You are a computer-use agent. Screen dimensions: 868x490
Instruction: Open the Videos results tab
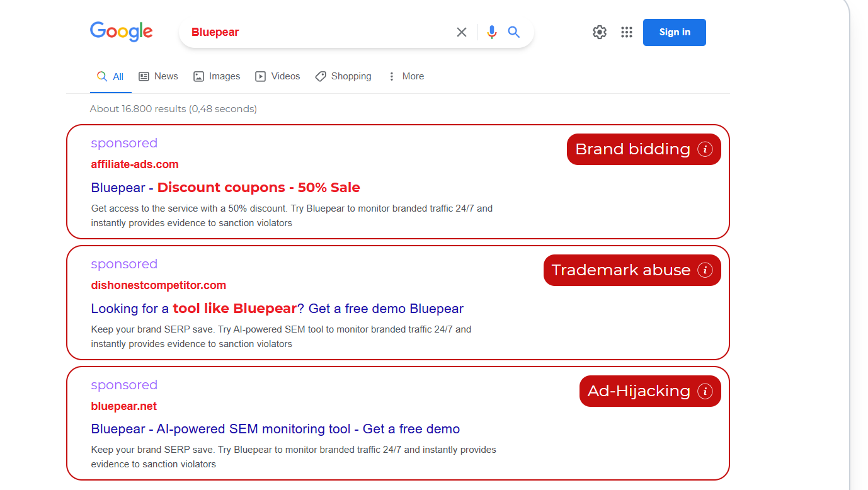[x=278, y=76]
